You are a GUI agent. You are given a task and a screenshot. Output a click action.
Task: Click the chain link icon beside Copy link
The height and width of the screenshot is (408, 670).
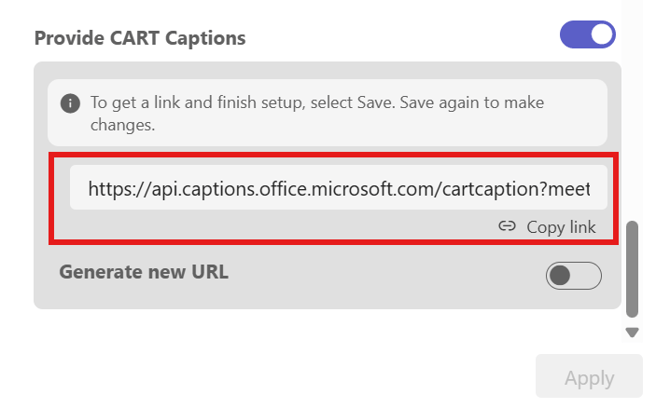pos(507,227)
